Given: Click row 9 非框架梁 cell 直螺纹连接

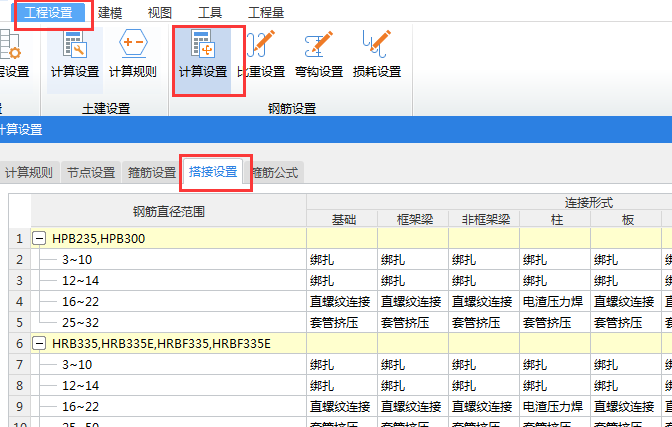Looking at the screenshot, I should (x=484, y=406).
